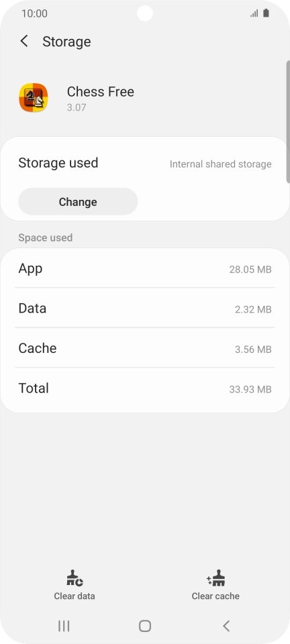Click the Change storage button
Viewport: 290px width, 644px height.
pos(78,202)
